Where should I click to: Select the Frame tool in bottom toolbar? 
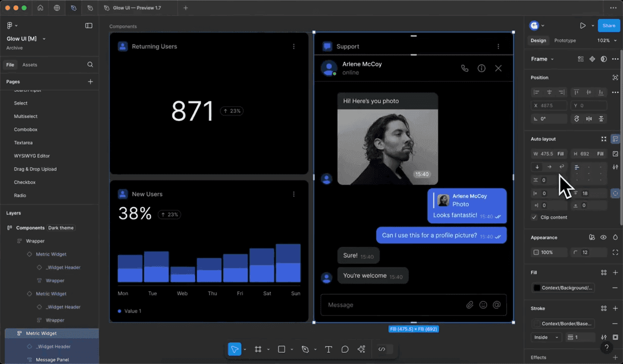[258, 349]
